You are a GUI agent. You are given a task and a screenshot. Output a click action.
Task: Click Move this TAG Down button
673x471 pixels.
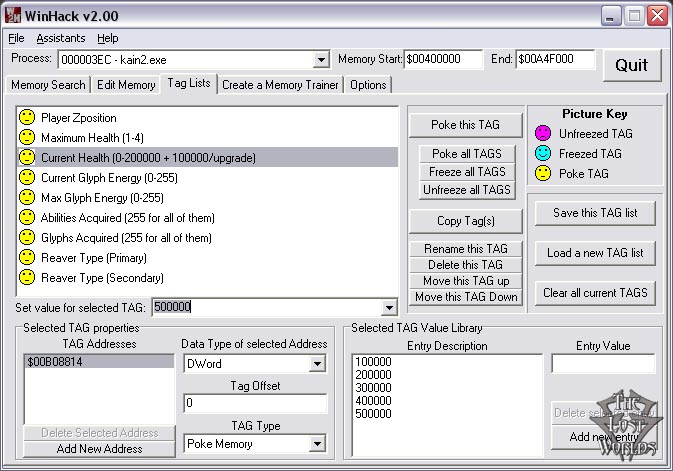[466, 297]
